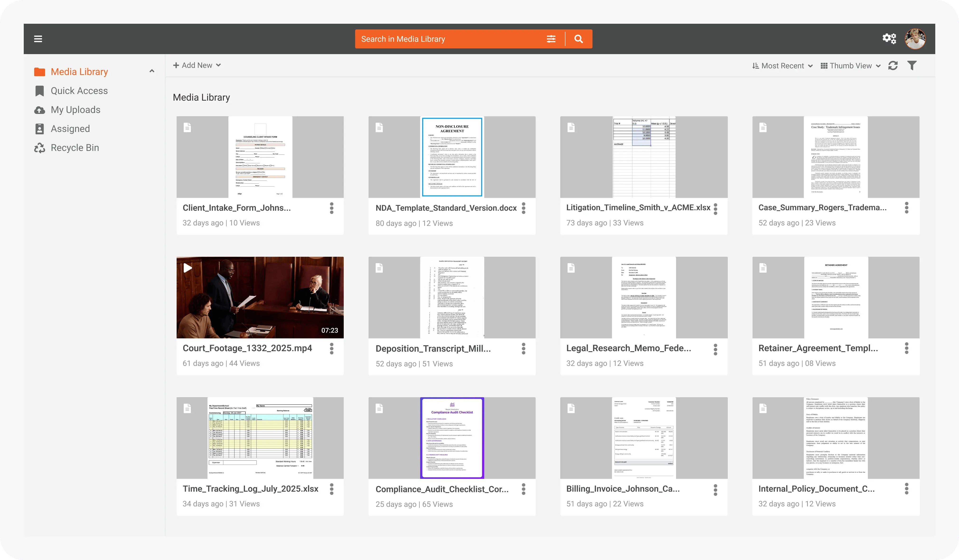The image size is (959, 560).
Task: Click the Litigation Timeline spreadsheet thumbnail
Action: [644, 157]
